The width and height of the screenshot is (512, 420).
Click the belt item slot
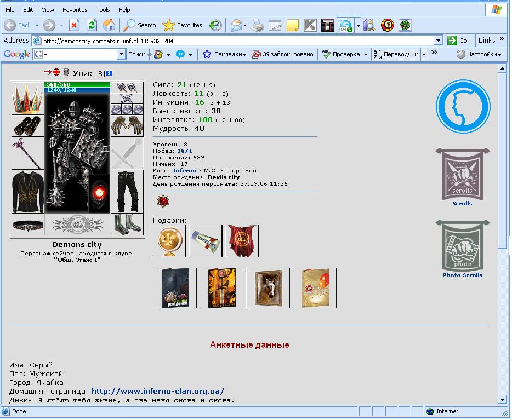[x=27, y=225]
